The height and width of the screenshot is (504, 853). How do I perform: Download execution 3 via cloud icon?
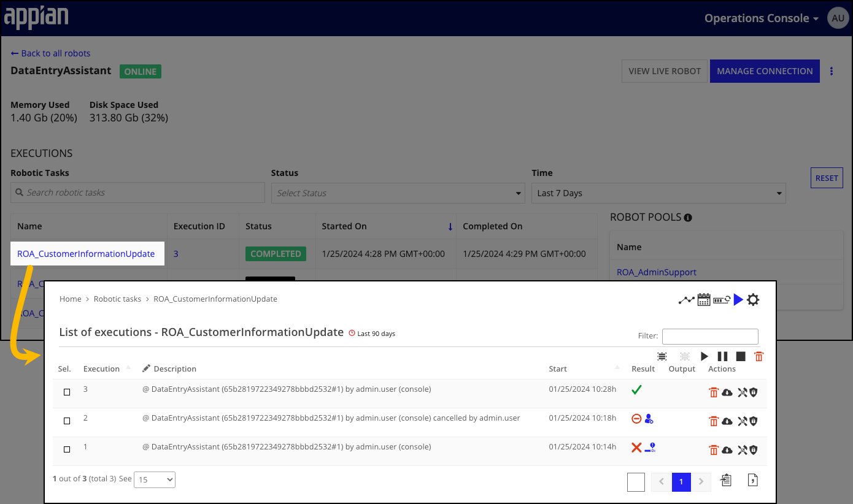pyautogui.click(x=727, y=392)
